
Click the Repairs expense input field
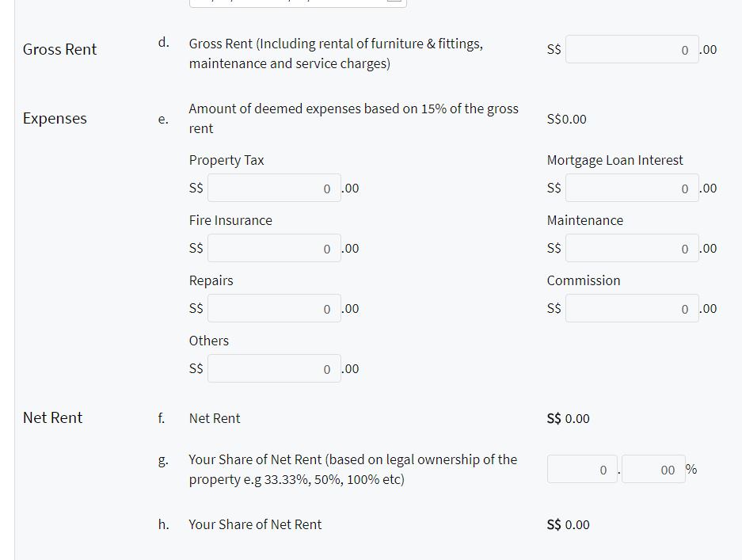point(274,309)
